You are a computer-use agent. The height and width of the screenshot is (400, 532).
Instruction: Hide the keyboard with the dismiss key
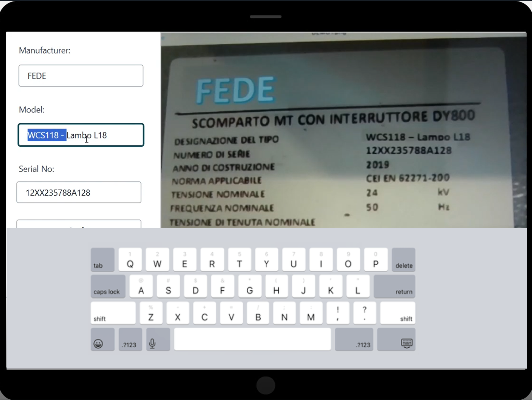click(x=396, y=340)
